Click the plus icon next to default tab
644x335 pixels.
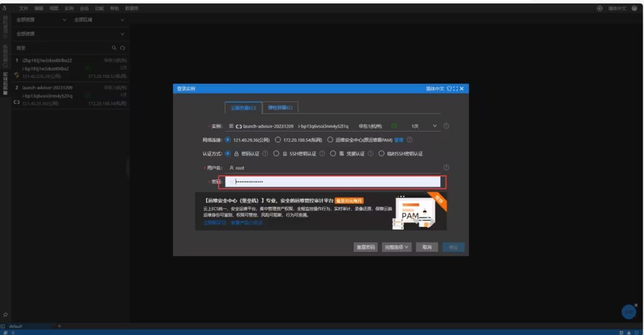click(59, 326)
